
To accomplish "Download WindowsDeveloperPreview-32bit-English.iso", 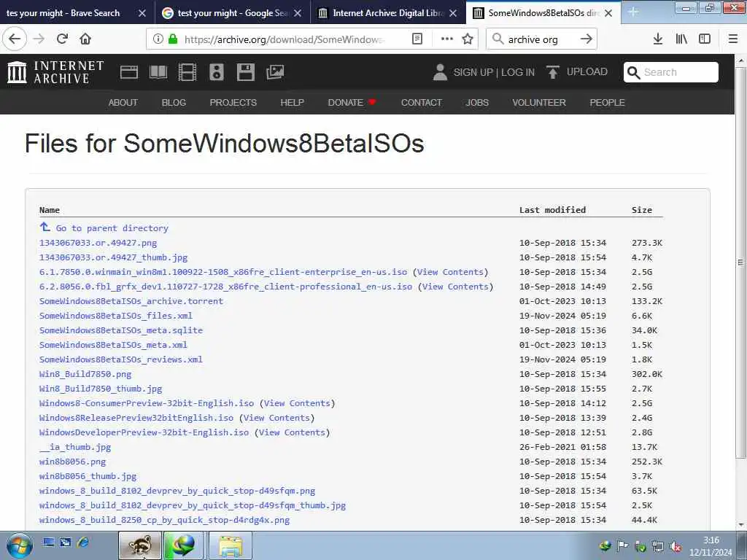I will (144, 432).
